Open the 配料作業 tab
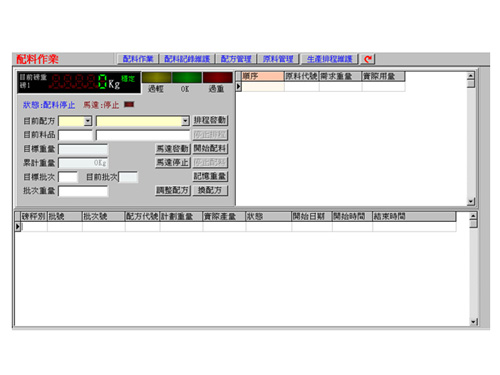The height and width of the screenshot is (375, 500). (x=138, y=59)
